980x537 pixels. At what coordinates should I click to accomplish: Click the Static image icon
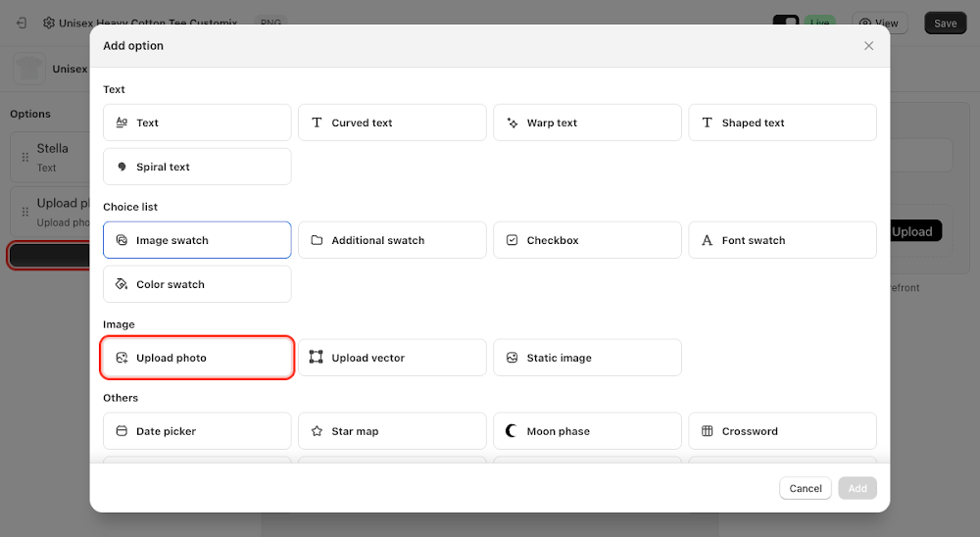pos(512,358)
